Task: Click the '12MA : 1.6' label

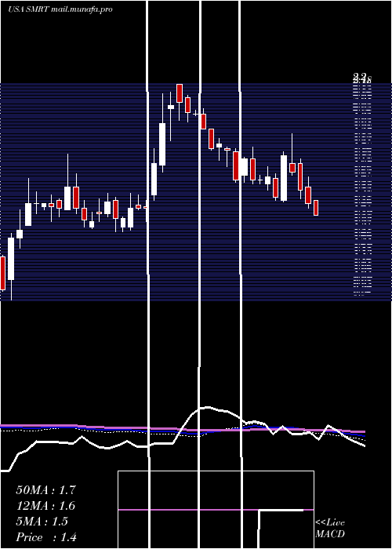Action: point(45,506)
